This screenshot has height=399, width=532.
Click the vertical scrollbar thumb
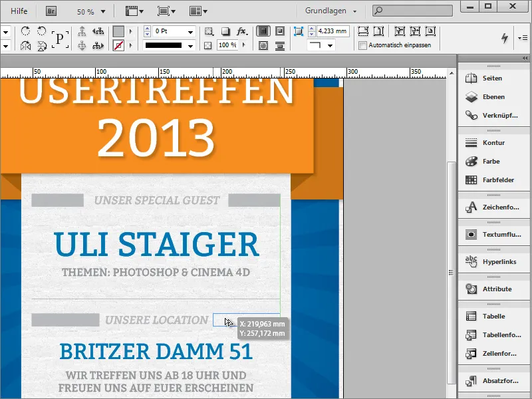[x=451, y=273]
